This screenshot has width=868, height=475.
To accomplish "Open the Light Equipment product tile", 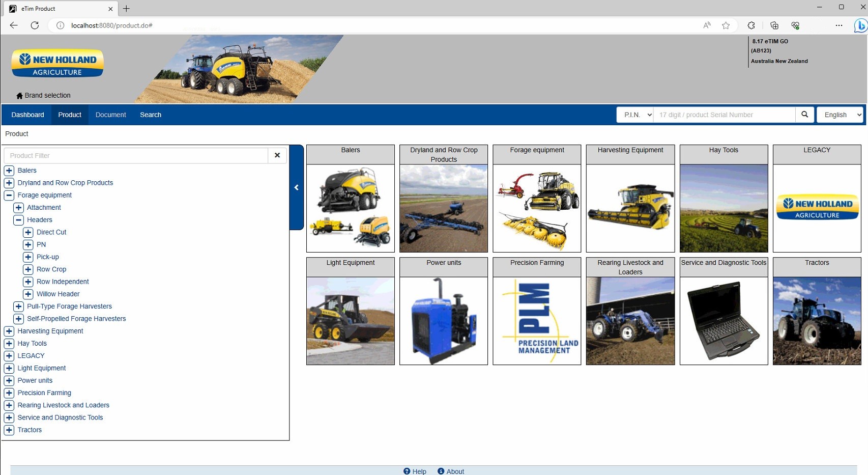I will click(x=351, y=311).
